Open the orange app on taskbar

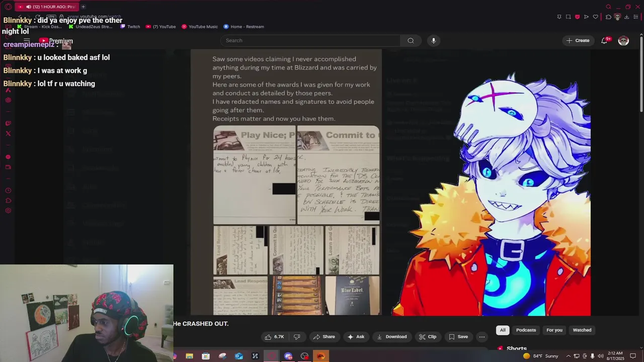coord(320,356)
